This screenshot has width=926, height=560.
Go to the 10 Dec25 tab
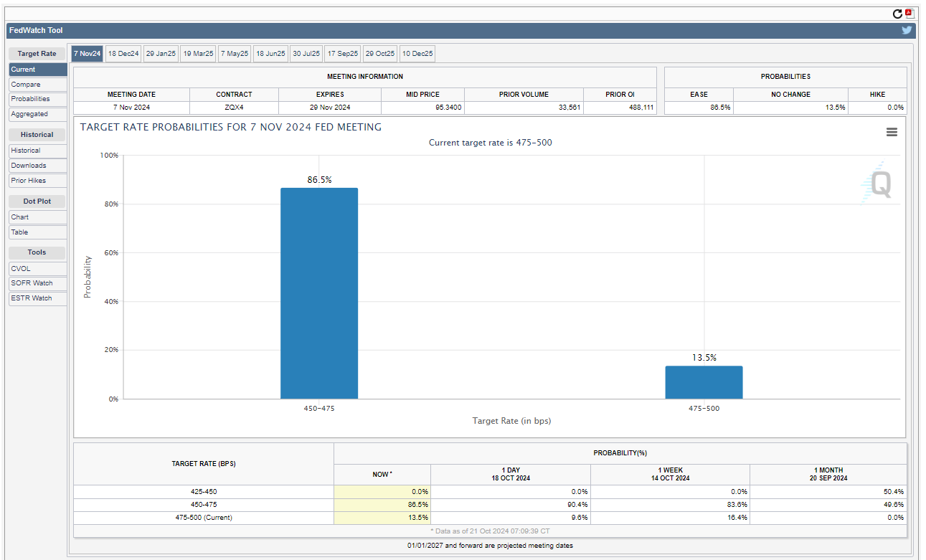pyautogui.click(x=417, y=54)
